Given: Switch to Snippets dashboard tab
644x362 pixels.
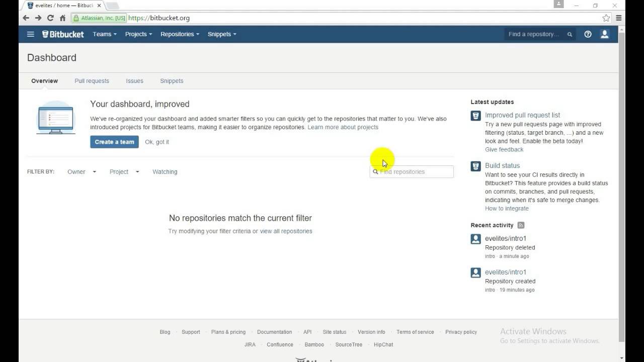Looking at the screenshot, I should [x=172, y=81].
